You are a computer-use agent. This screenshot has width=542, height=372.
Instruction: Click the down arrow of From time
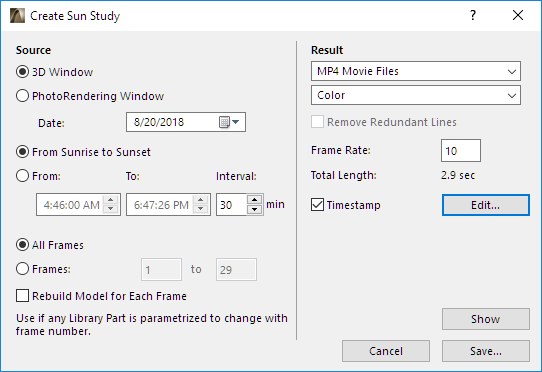click(111, 209)
